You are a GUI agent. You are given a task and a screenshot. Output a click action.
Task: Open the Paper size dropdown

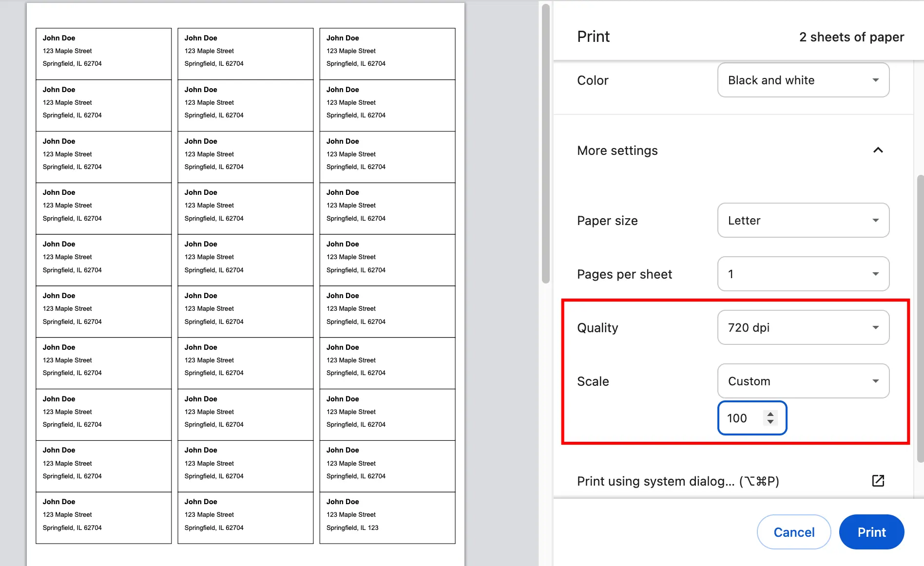[803, 220]
